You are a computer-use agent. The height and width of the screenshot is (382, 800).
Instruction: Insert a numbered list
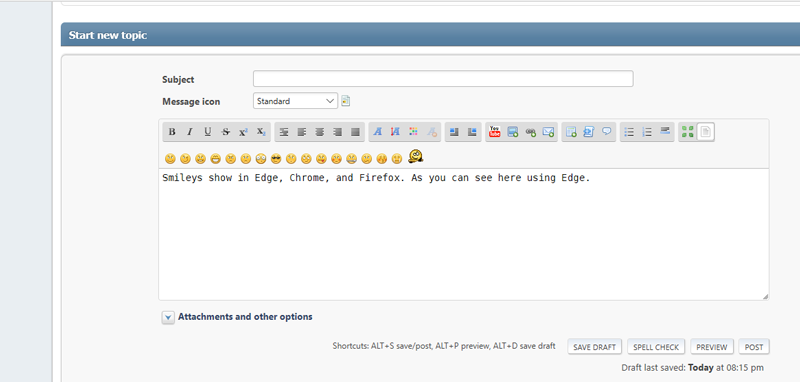pyautogui.click(x=647, y=132)
